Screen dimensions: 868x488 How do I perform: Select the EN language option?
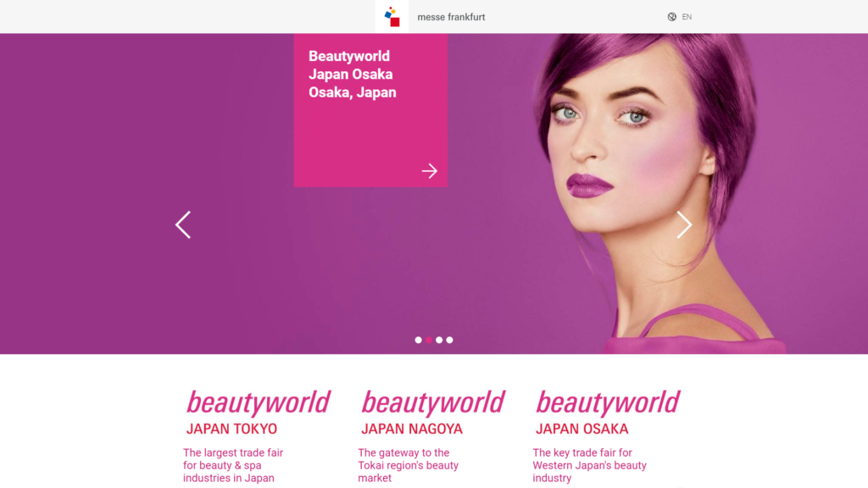tap(687, 17)
